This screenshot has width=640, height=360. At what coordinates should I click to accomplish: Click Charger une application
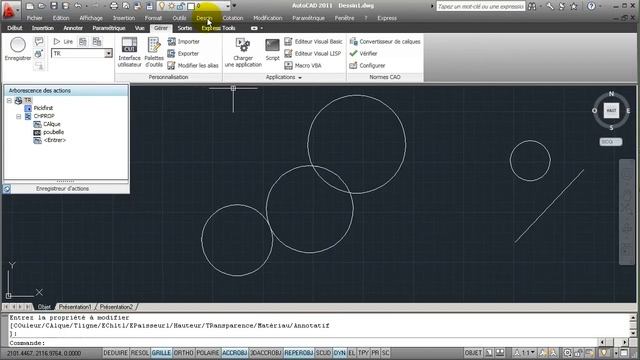pyautogui.click(x=243, y=52)
